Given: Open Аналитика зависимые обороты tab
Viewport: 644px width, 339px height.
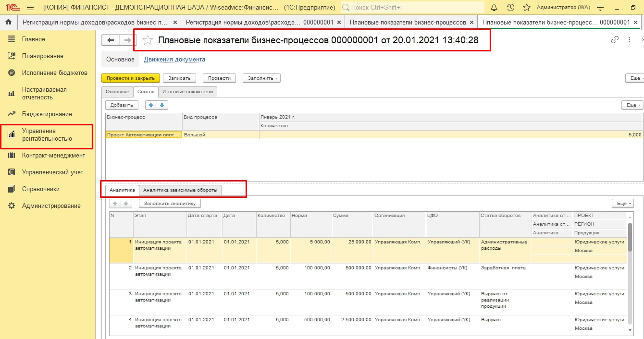Looking at the screenshot, I should pos(180,190).
